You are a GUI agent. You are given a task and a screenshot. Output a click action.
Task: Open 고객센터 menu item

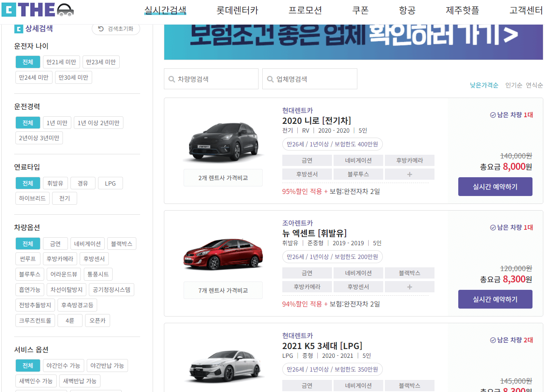click(x=526, y=10)
